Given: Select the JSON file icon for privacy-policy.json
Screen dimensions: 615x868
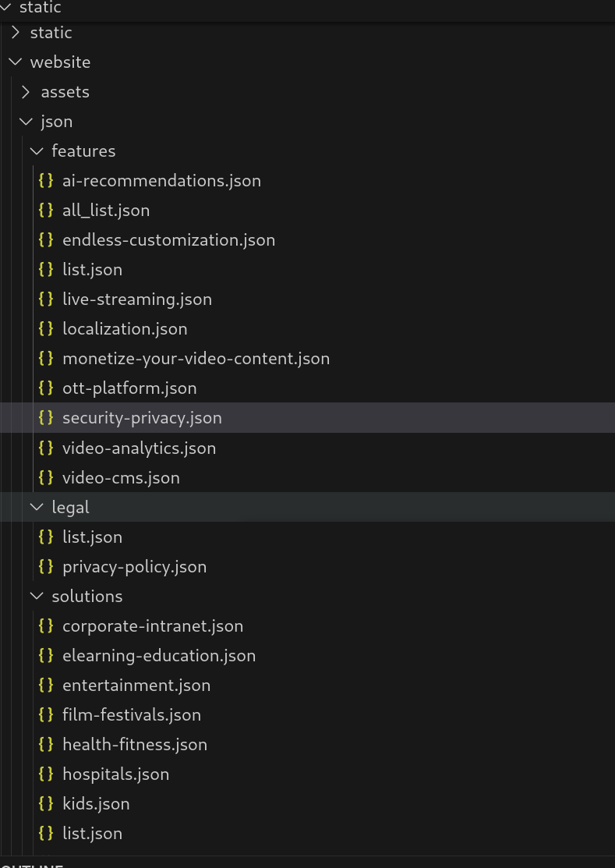Looking at the screenshot, I should (46, 566).
